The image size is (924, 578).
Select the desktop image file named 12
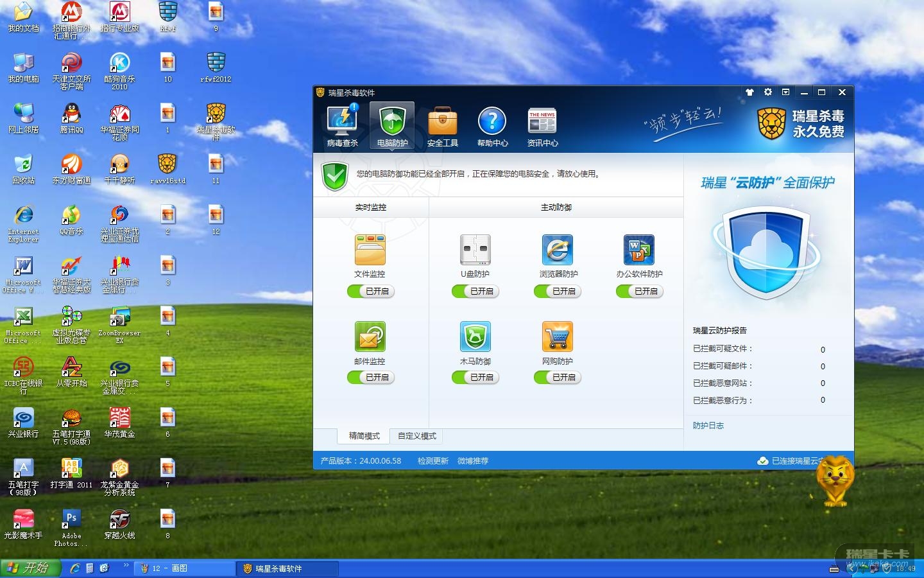[216, 220]
